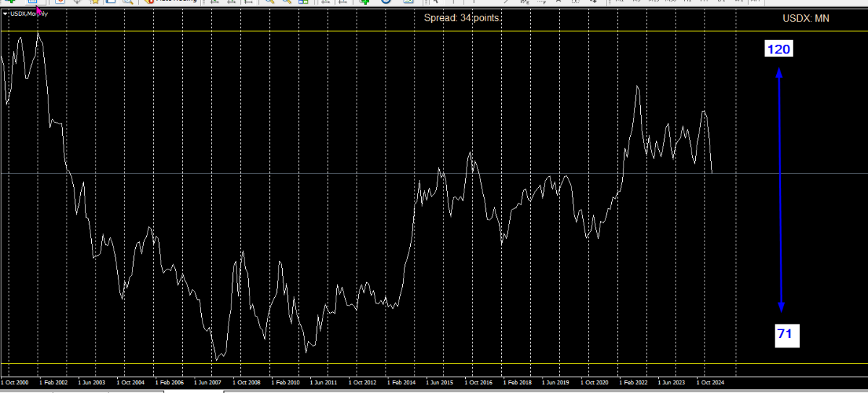
Task: Click the Tile Windows chart icon
Action: pyautogui.click(x=304, y=2)
